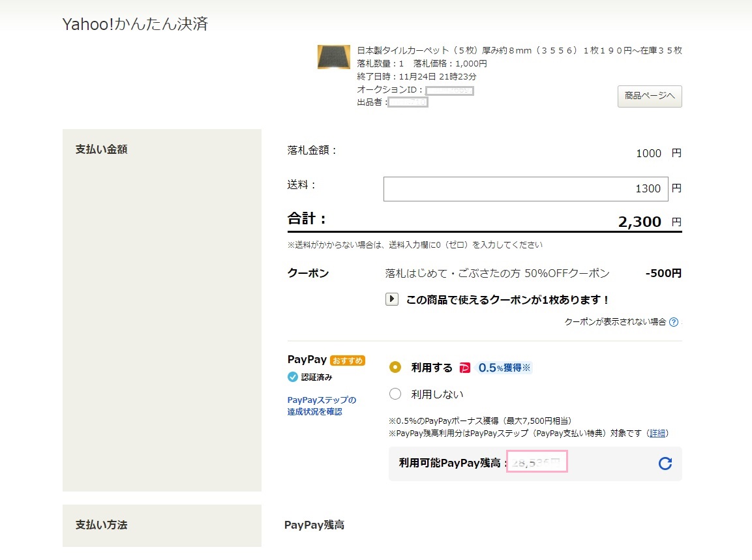The width and height of the screenshot is (752, 560).
Task: Select the 利用する PayPay radio button
Action: [395, 367]
